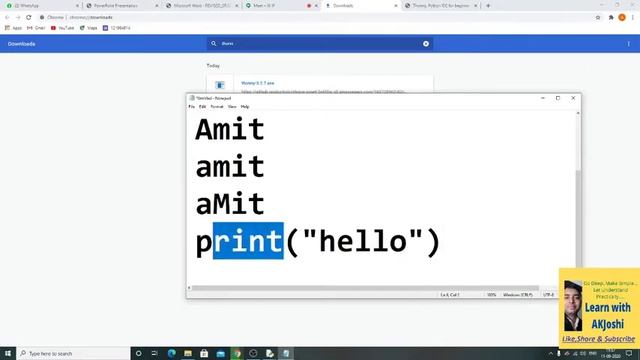
Task: Open Task View on the taskbar
Action: [155, 353]
